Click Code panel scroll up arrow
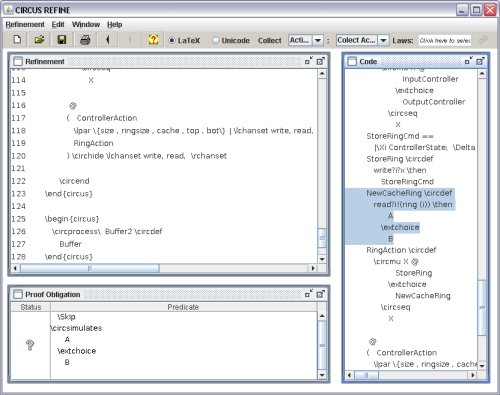Image resolution: width=500 pixels, height=395 pixels. click(x=482, y=73)
